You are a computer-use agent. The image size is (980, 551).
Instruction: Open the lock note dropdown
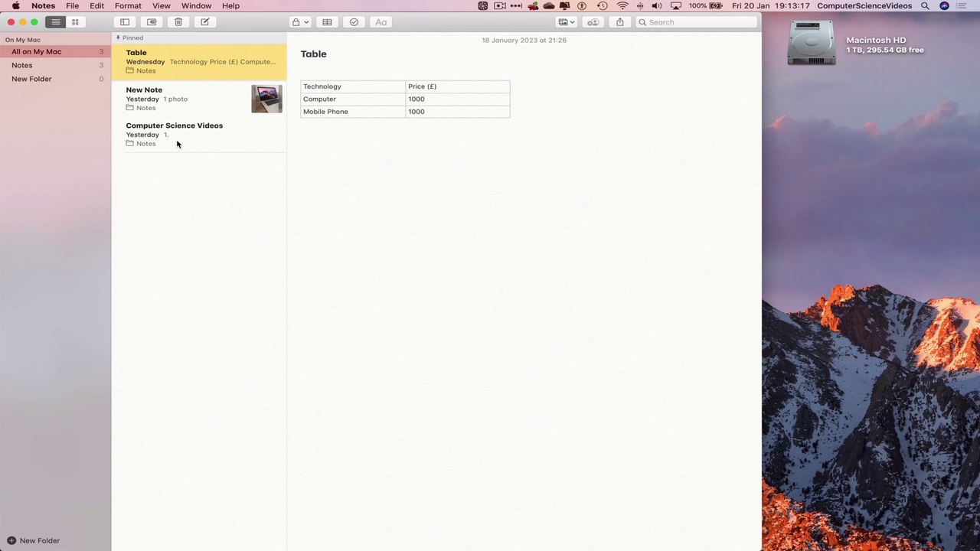tap(300, 22)
